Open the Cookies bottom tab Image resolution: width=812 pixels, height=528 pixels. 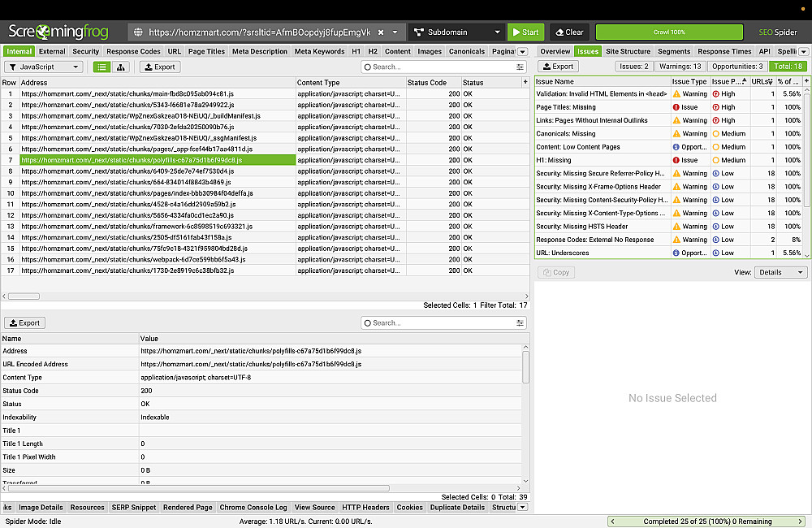[x=409, y=507]
